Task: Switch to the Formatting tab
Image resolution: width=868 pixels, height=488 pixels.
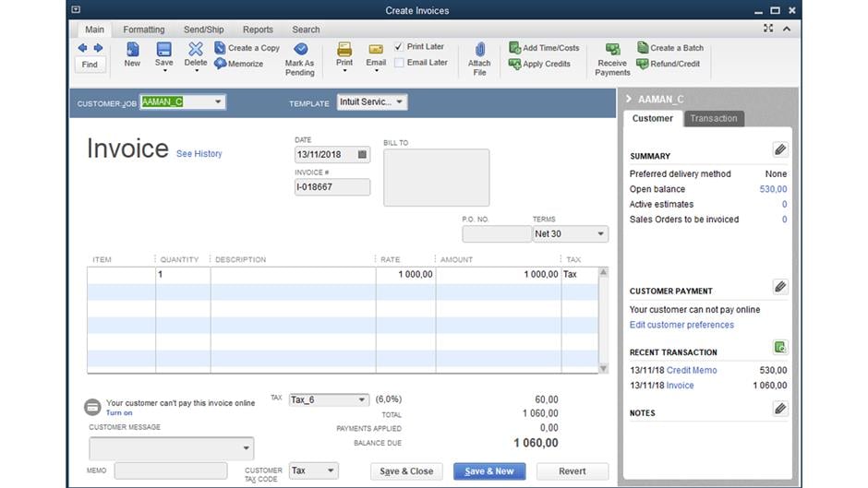Action: pos(143,30)
